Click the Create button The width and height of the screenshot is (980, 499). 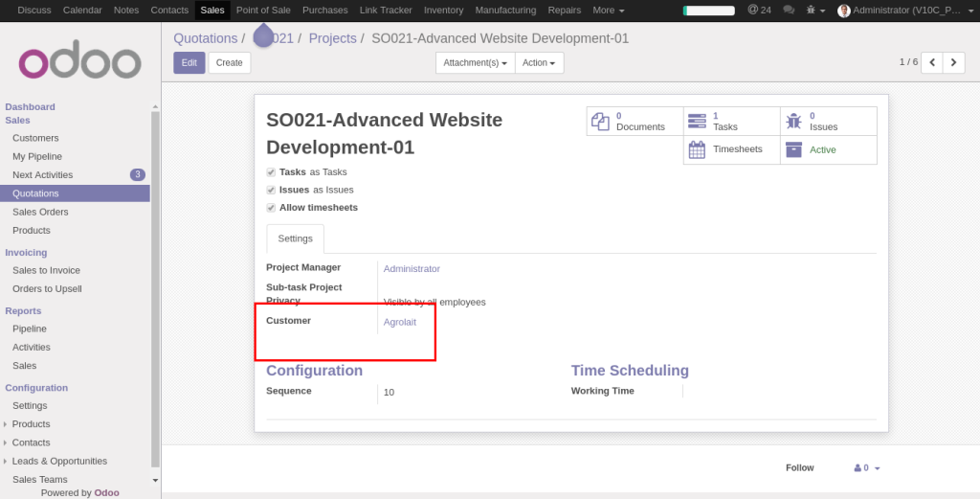230,62
